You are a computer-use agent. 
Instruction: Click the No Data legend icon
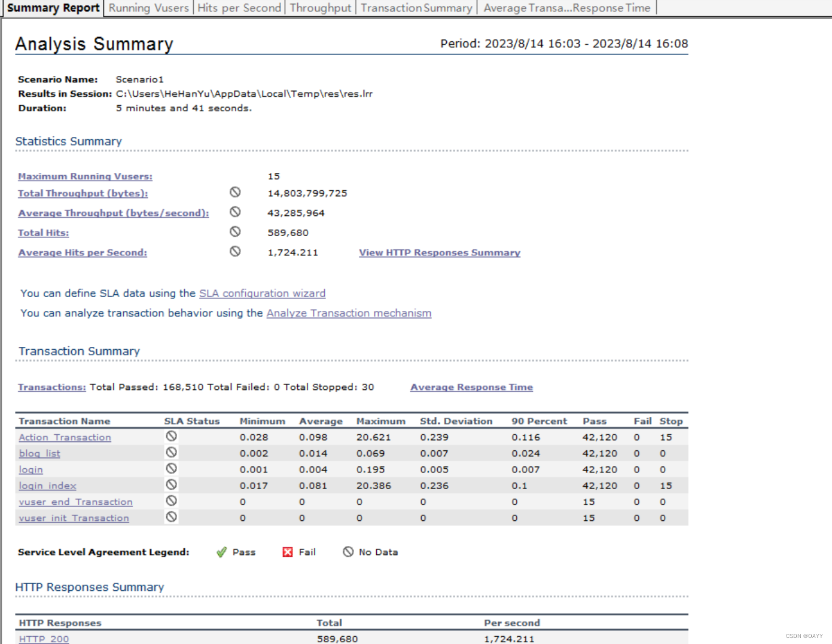pyautogui.click(x=348, y=551)
